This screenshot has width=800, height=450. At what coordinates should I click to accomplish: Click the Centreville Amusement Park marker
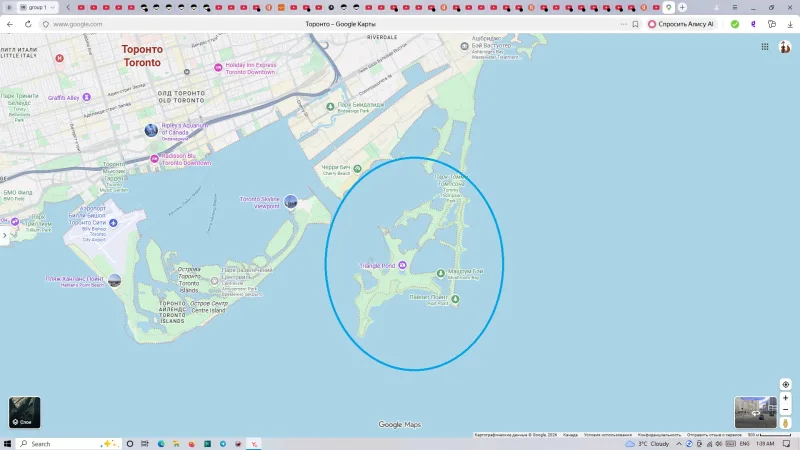pos(214,281)
